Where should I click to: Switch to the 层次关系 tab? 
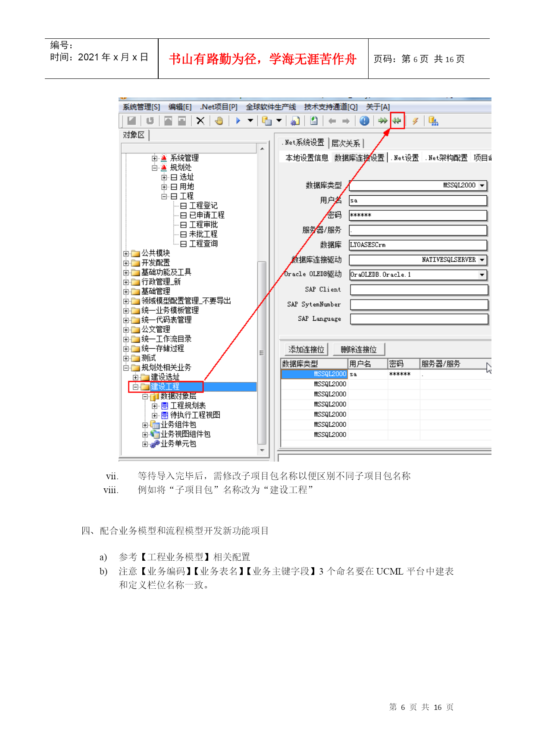[x=346, y=144]
